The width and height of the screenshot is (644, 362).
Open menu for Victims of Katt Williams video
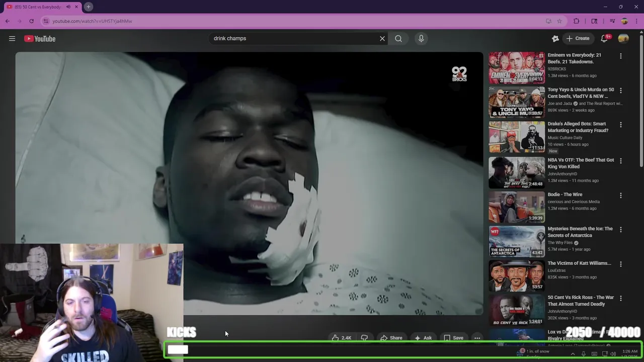pos(621,264)
